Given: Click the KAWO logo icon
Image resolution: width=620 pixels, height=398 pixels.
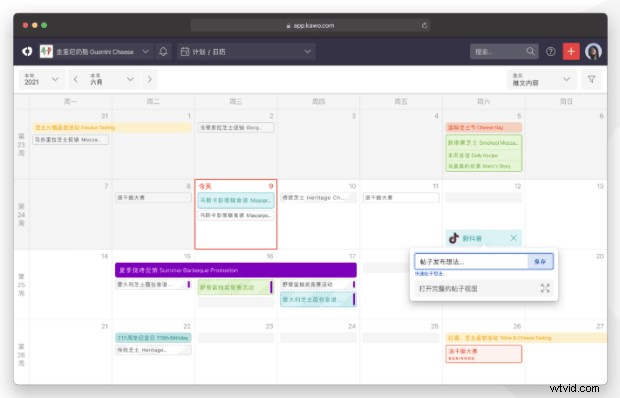Looking at the screenshot, I should click(x=27, y=51).
